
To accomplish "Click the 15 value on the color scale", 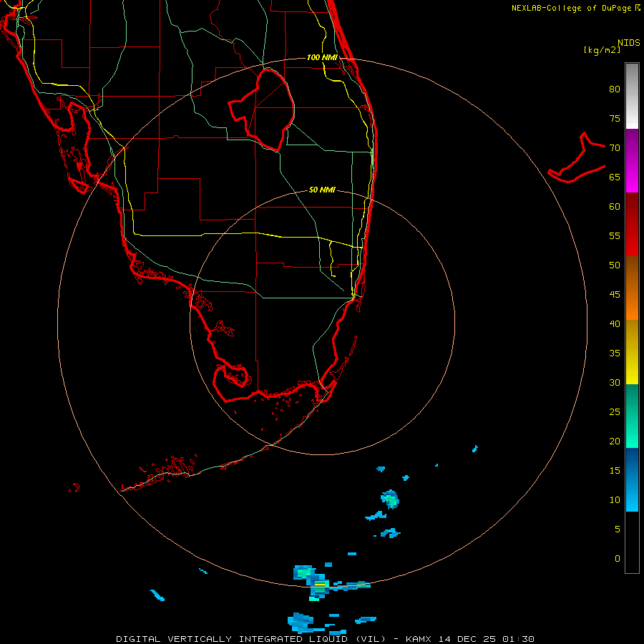I will (x=615, y=471).
